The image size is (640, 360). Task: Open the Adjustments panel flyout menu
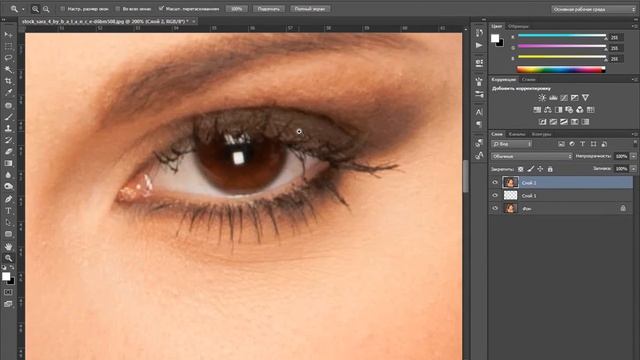point(635,80)
